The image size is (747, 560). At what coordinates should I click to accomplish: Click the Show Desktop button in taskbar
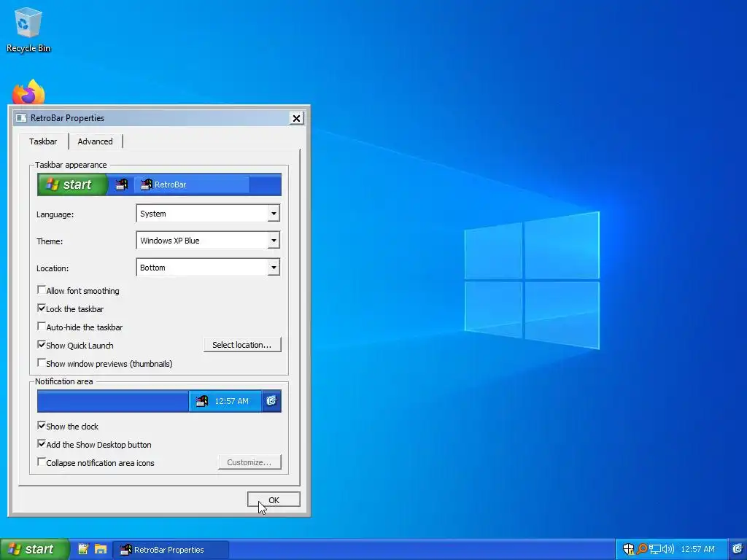pos(738,549)
